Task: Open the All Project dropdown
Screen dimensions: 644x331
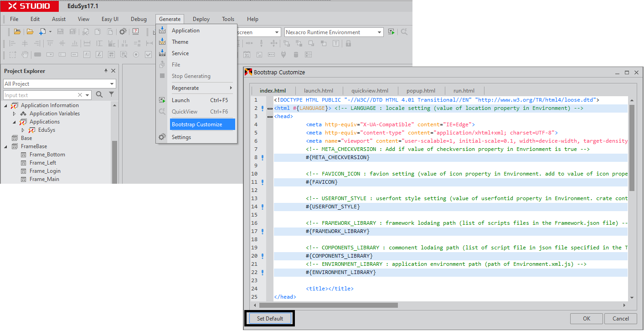Action: [112, 84]
